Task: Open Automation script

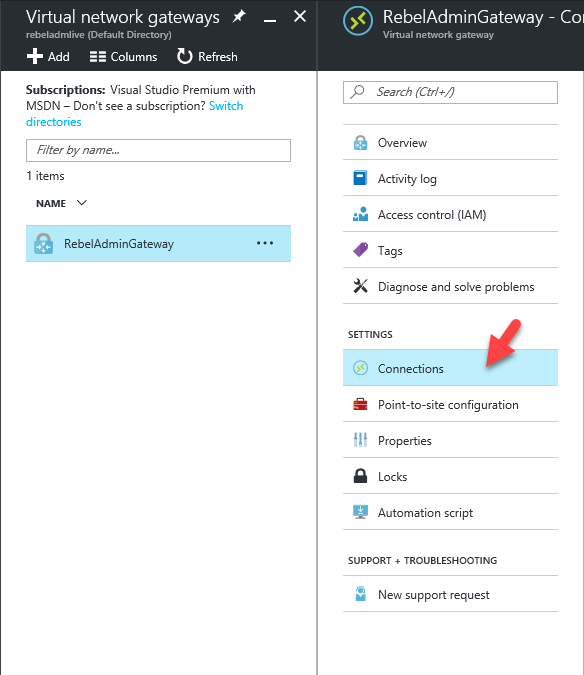Action: (450, 513)
